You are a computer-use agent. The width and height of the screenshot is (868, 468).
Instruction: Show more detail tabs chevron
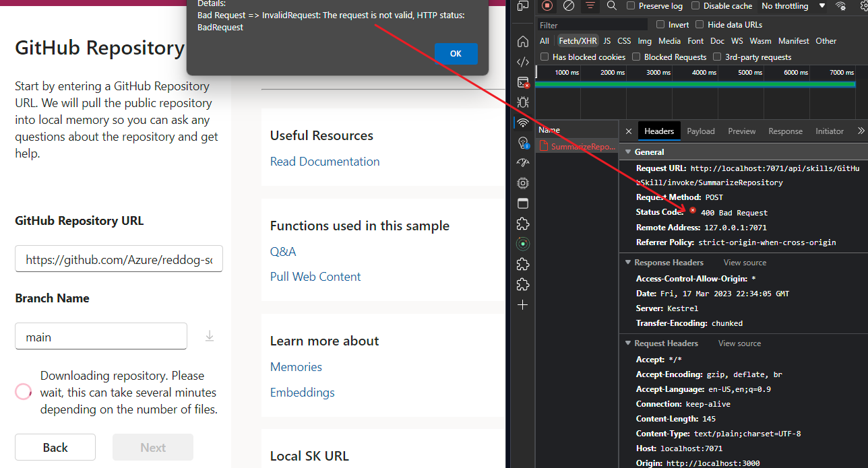pyautogui.click(x=860, y=131)
